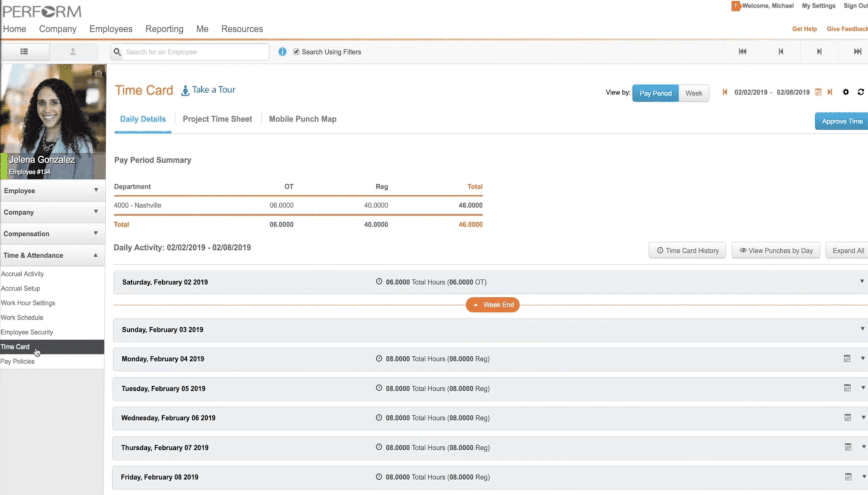This screenshot has width=868, height=495.
Task: Click the info icon beside the search bar
Action: (282, 52)
